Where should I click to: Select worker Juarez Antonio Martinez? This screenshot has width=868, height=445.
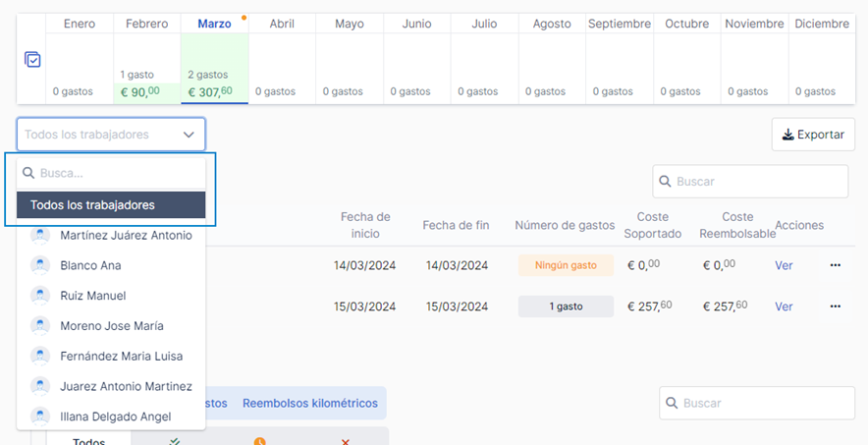[x=111, y=386]
